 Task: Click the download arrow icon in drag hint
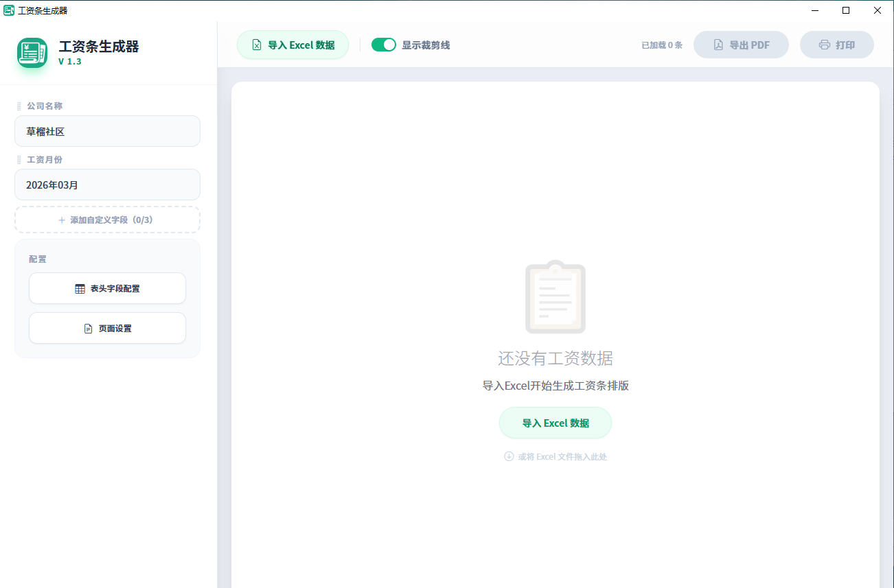coord(509,456)
